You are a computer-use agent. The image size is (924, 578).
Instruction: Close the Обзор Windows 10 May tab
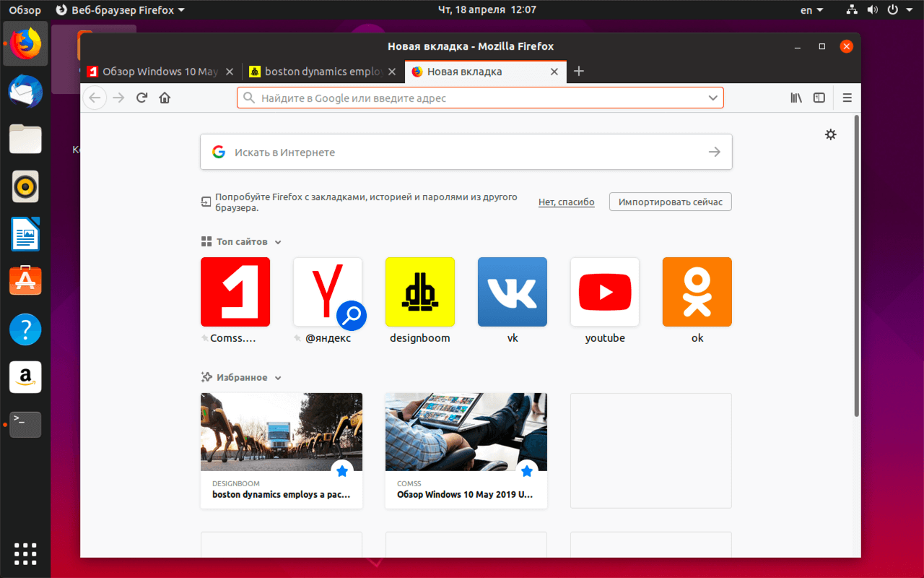tap(230, 72)
